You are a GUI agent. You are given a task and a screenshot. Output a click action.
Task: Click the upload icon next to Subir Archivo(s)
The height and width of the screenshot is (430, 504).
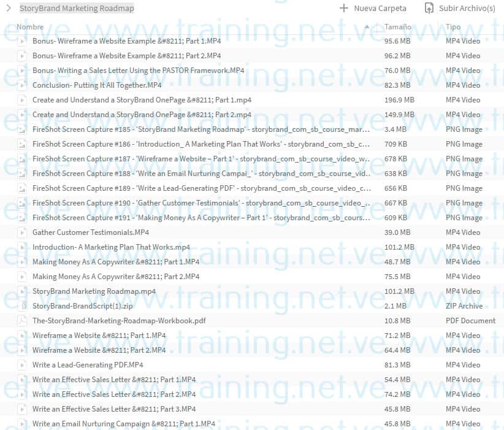[x=427, y=8]
